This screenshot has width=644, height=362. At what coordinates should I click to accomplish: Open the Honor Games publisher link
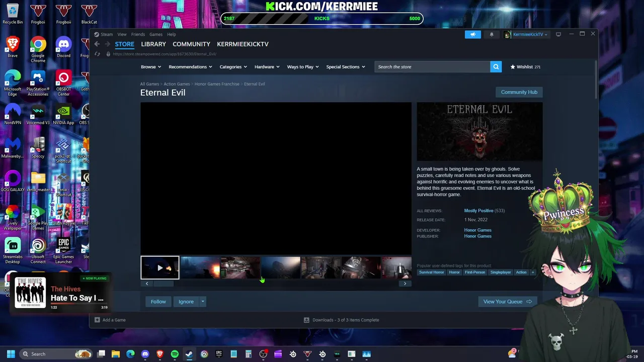tap(477, 236)
